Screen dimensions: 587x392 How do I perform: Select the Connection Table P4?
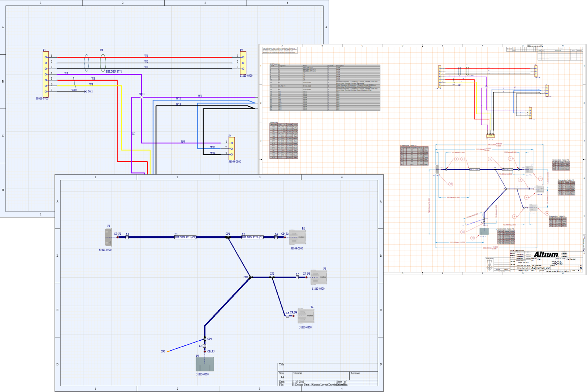tap(558, 222)
